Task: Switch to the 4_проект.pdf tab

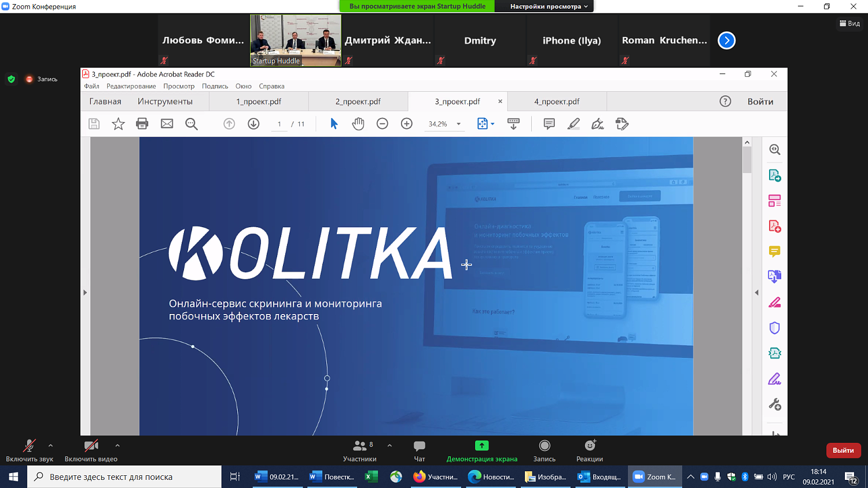Action: tap(557, 101)
